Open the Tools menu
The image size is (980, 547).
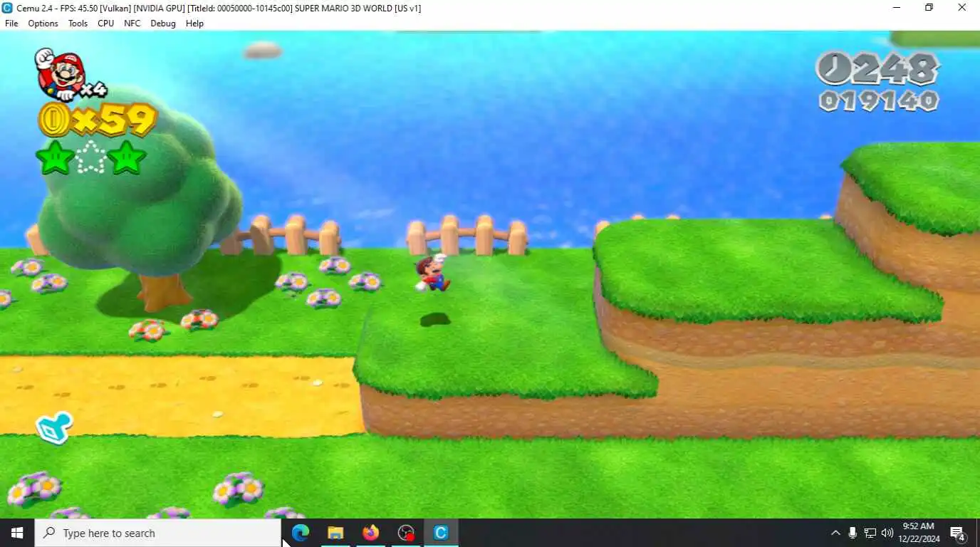pos(78,24)
